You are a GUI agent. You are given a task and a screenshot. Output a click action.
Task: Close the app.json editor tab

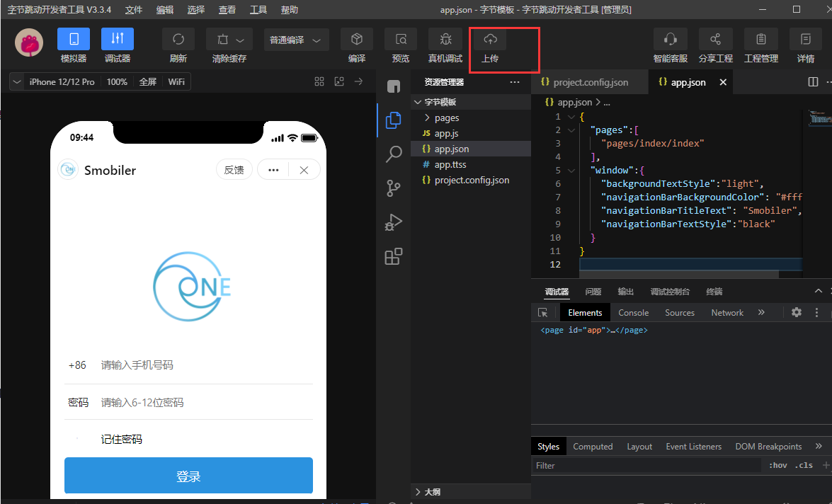[x=723, y=82]
